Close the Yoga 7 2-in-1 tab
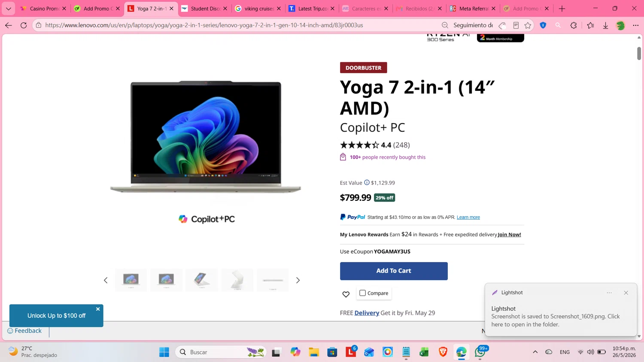644x362 pixels. click(172, 9)
